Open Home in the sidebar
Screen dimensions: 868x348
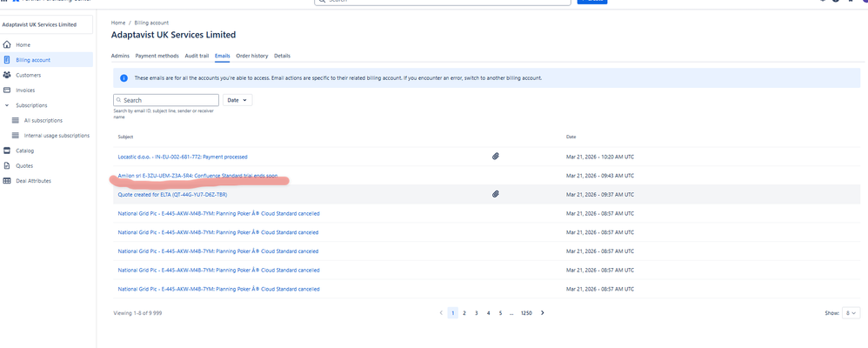(23, 45)
